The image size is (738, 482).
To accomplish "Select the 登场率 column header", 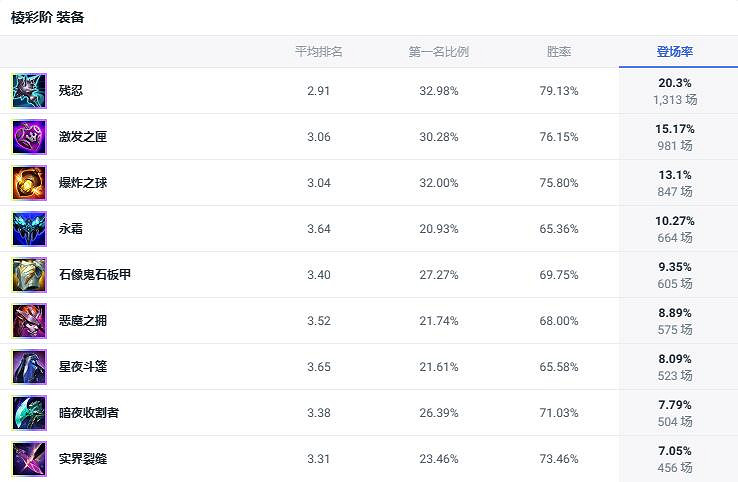I will (x=675, y=51).
